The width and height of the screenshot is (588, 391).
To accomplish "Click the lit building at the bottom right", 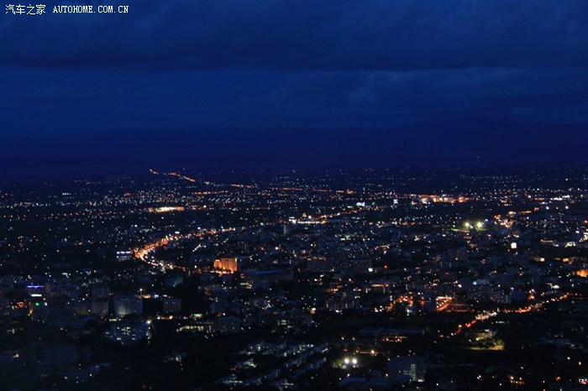I will coord(407,368).
